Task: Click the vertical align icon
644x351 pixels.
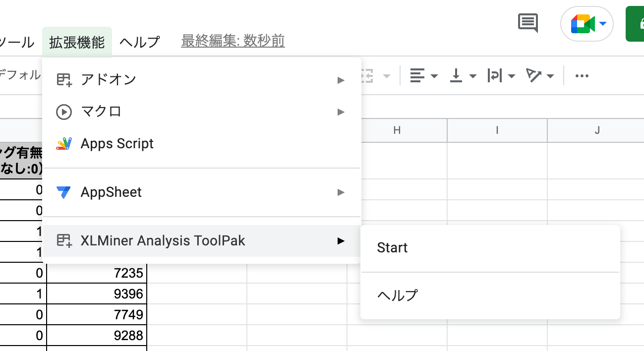Action: coord(456,76)
